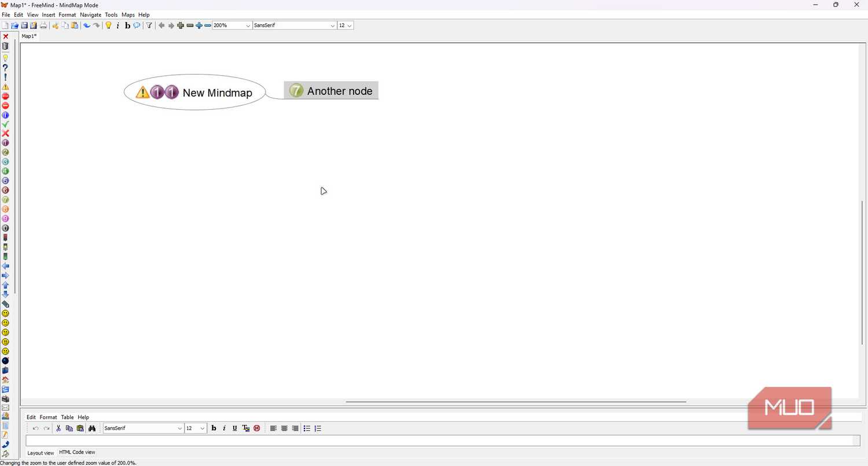Save the map with the floppy disk icon
Viewport: 868px width, 466px height.
[24, 25]
